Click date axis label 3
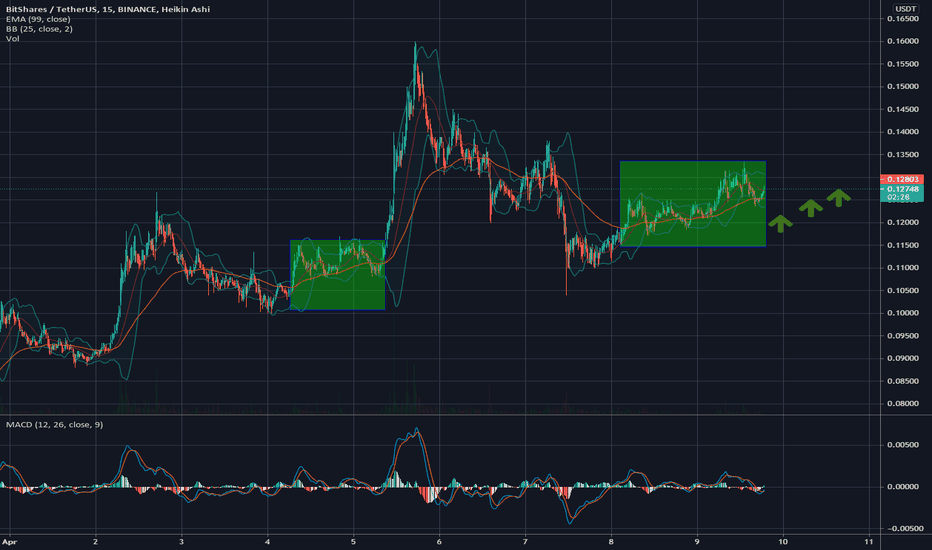The height and width of the screenshot is (550, 932). 181,542
